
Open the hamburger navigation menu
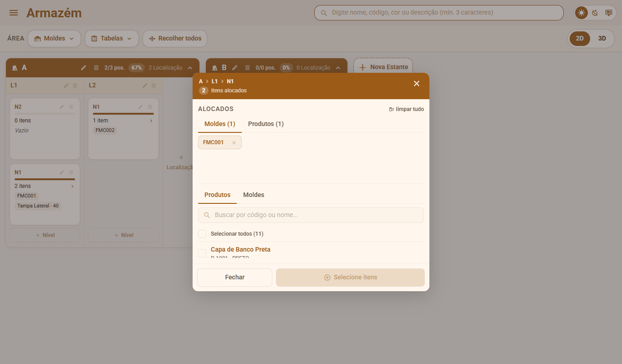point(14,13)
